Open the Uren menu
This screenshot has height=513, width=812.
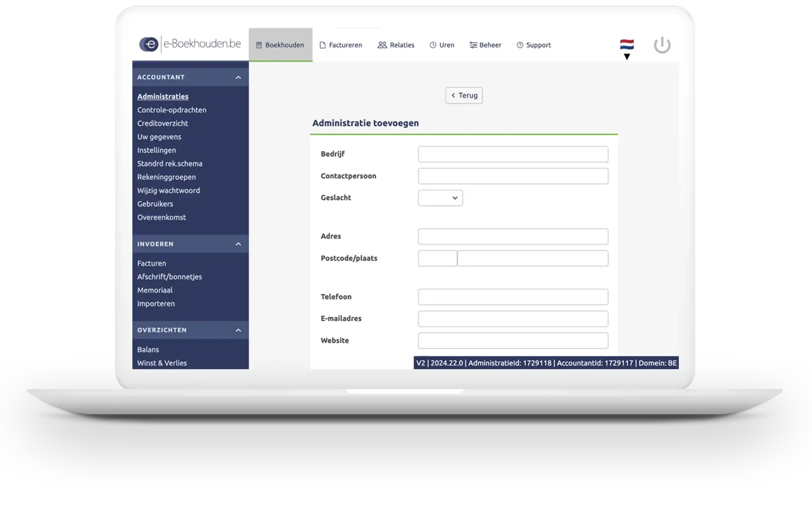tap(442, 45)
